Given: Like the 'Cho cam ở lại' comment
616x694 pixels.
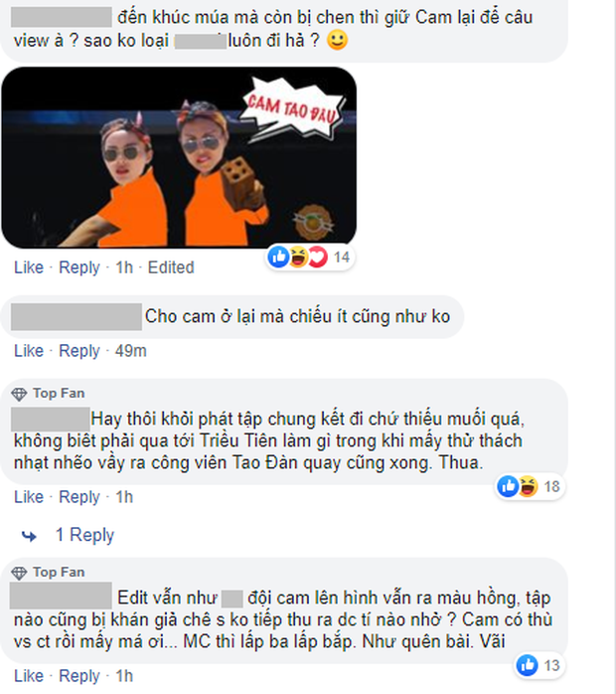Looking at the screenshot, I should click(29, 351).
